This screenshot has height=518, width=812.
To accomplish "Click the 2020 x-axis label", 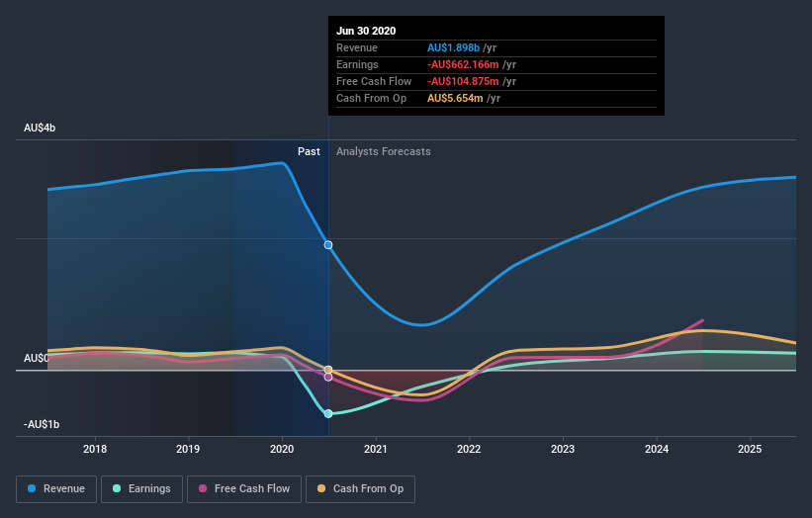I will pos(282,449).
